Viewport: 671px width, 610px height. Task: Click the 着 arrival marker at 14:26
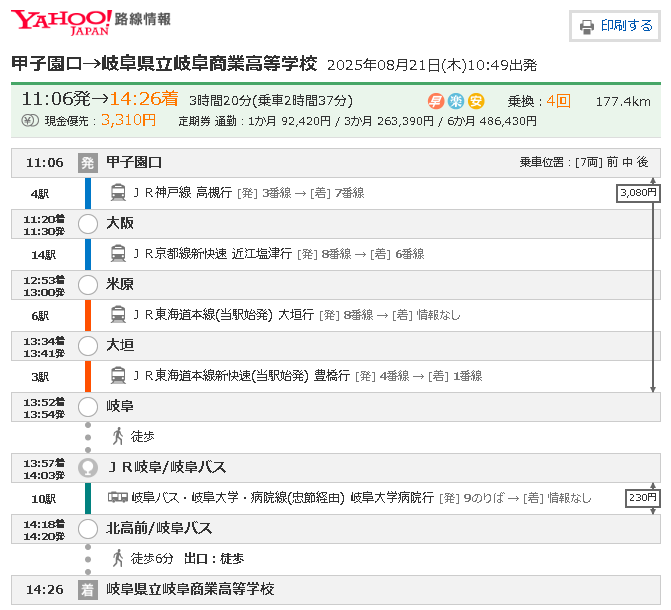click(x=88, y=590)
